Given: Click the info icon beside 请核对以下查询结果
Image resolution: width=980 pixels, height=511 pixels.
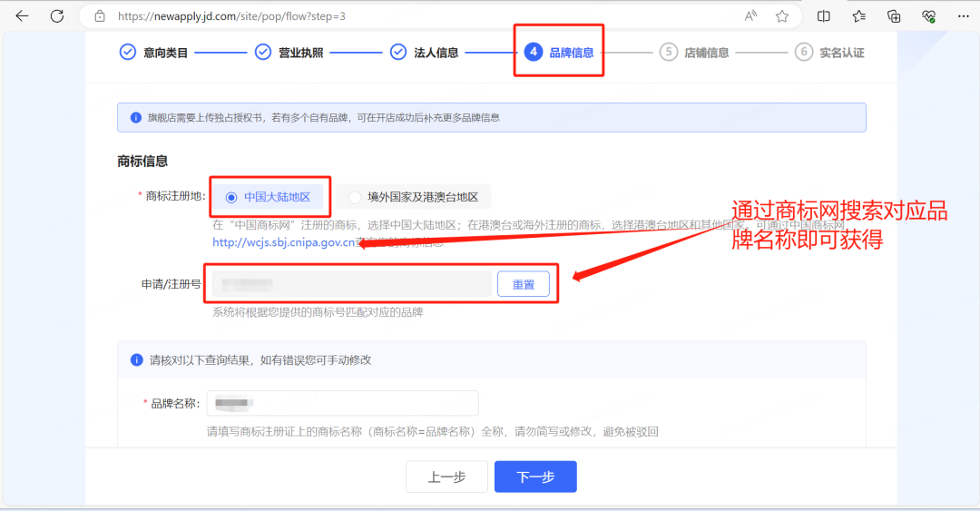Looking at the screenshot, I should 136,359.
